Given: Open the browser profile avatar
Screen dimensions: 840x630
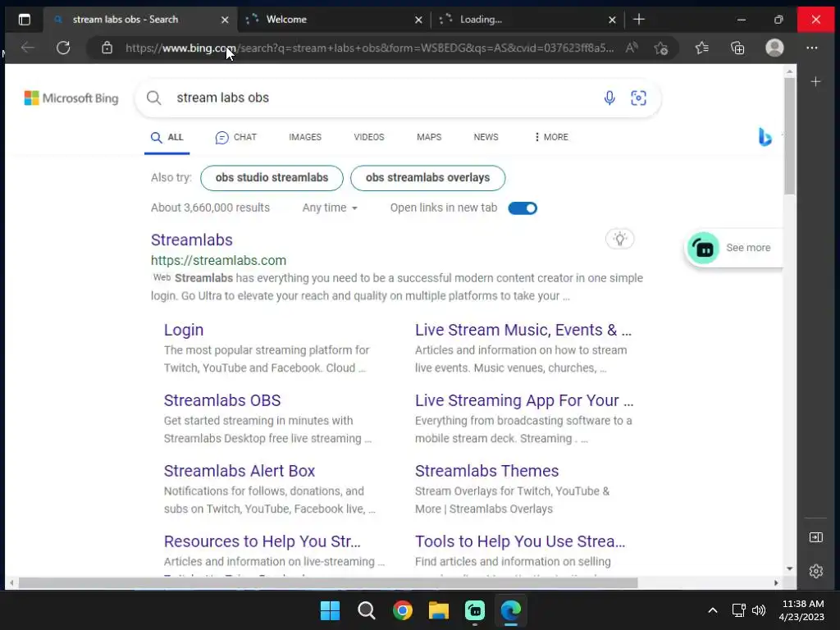Looking at the screenshot, I should [774, 48].
